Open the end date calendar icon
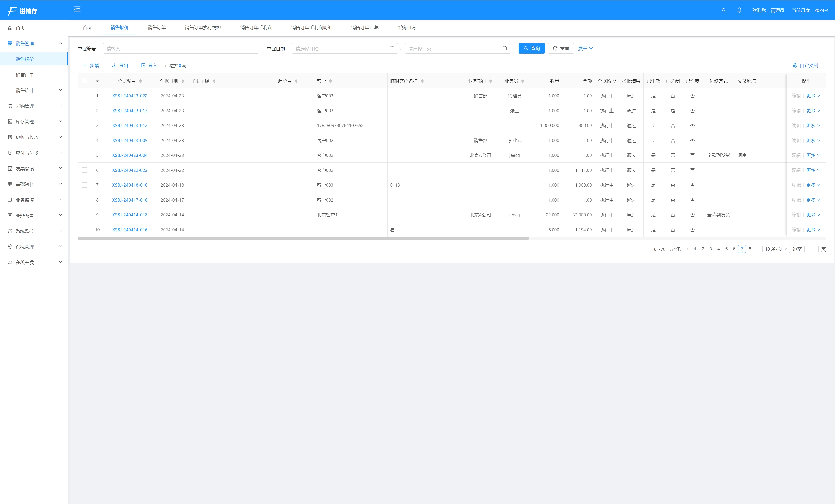 [504, 48]
